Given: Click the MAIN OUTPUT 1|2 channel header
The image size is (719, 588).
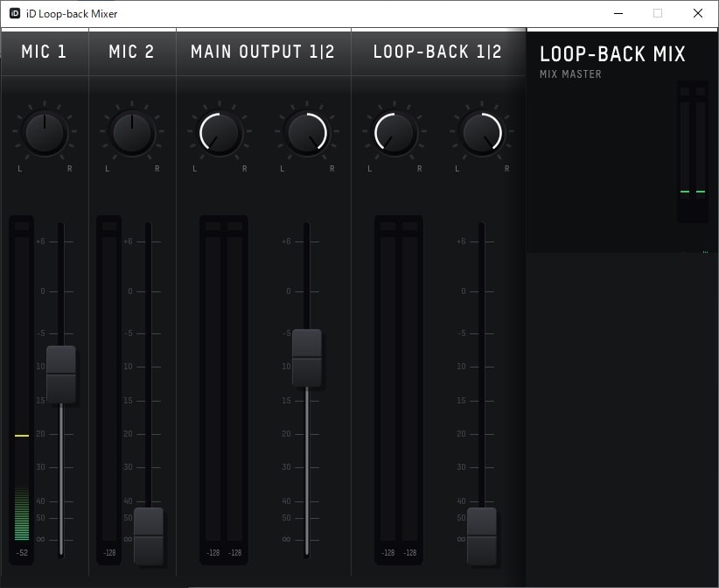Looking at the screenshot, I should [263, 52].
